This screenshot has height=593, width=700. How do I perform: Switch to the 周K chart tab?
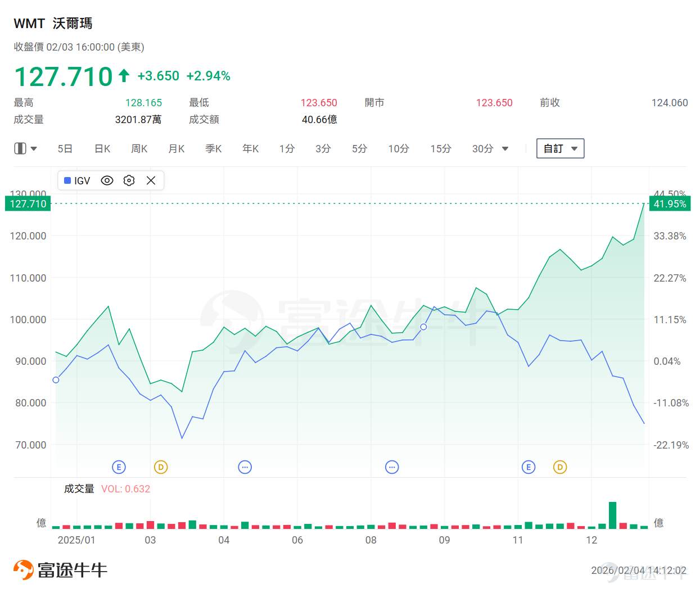[139, 148]
